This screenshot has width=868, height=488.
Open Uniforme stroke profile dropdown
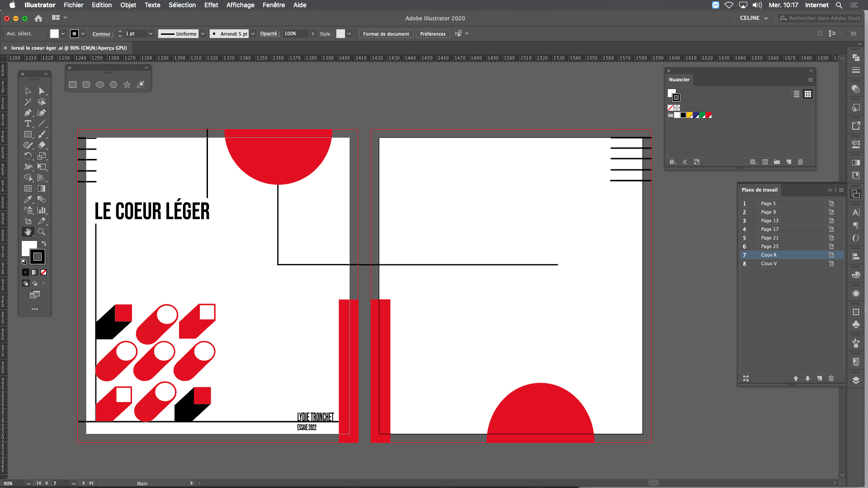tap(203, 34)
